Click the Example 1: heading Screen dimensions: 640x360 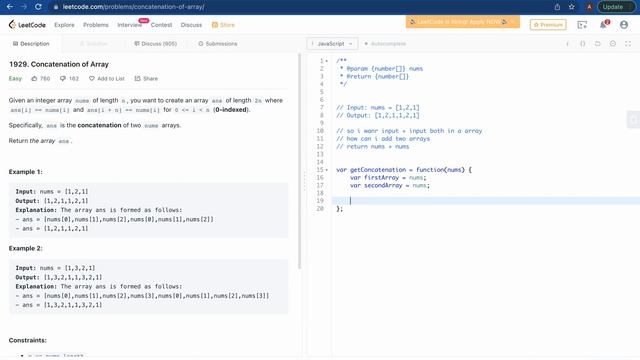coord(25,172)
